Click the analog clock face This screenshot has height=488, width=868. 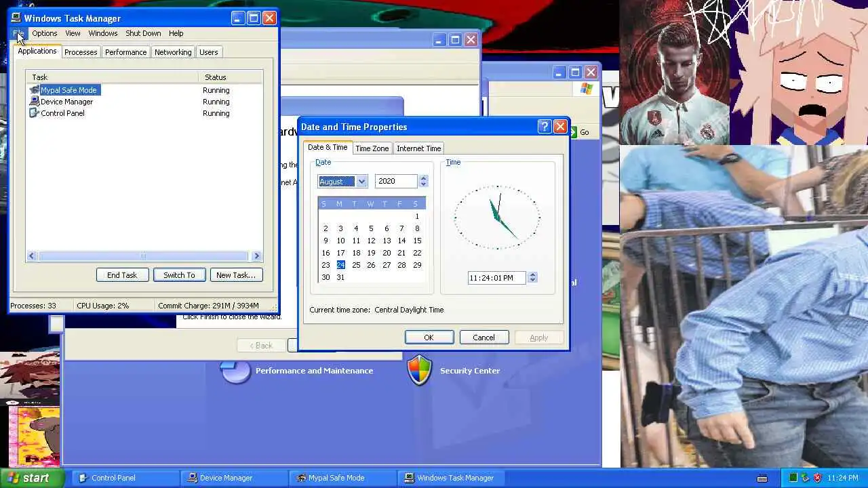click(x=497, y=217)
